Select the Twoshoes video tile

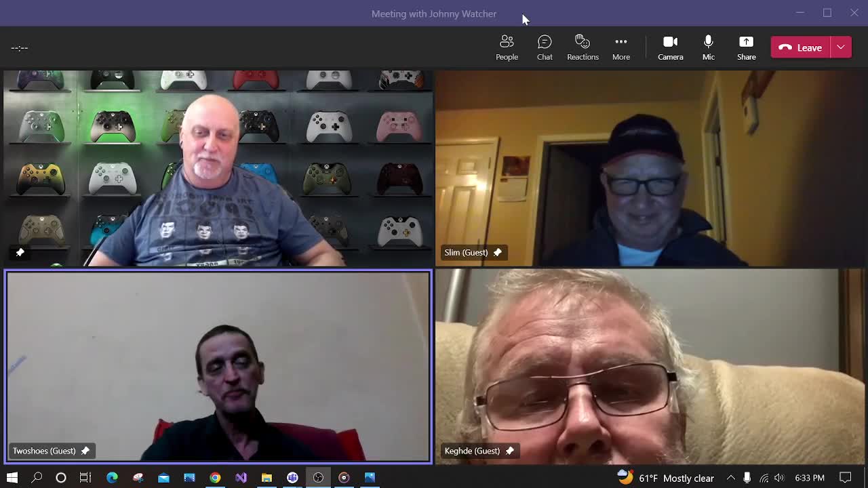[218, 367]
